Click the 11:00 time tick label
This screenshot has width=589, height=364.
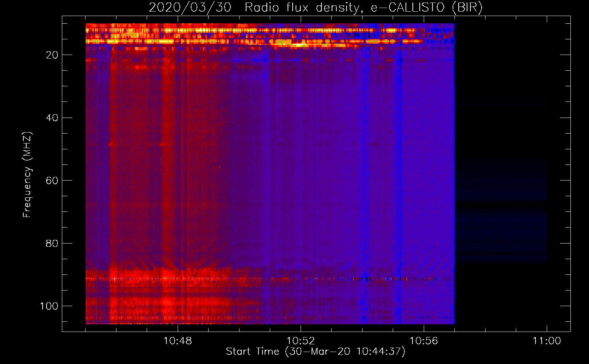tap(547, 341)
